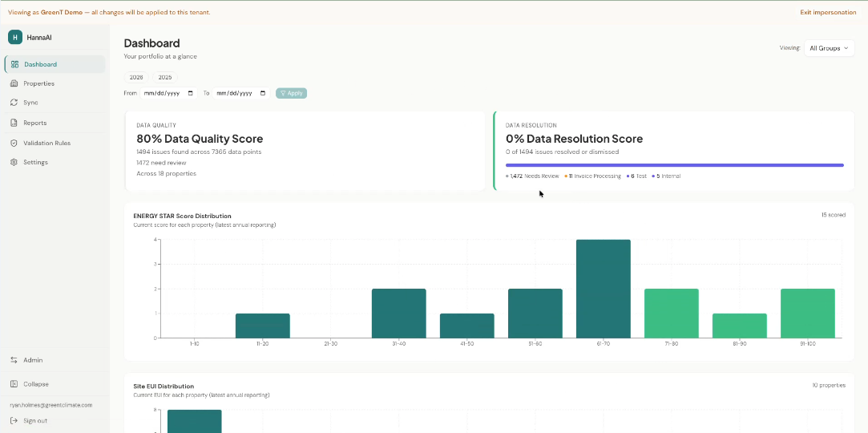Click the '5 Internal' legend item

[x=666, y=176]
